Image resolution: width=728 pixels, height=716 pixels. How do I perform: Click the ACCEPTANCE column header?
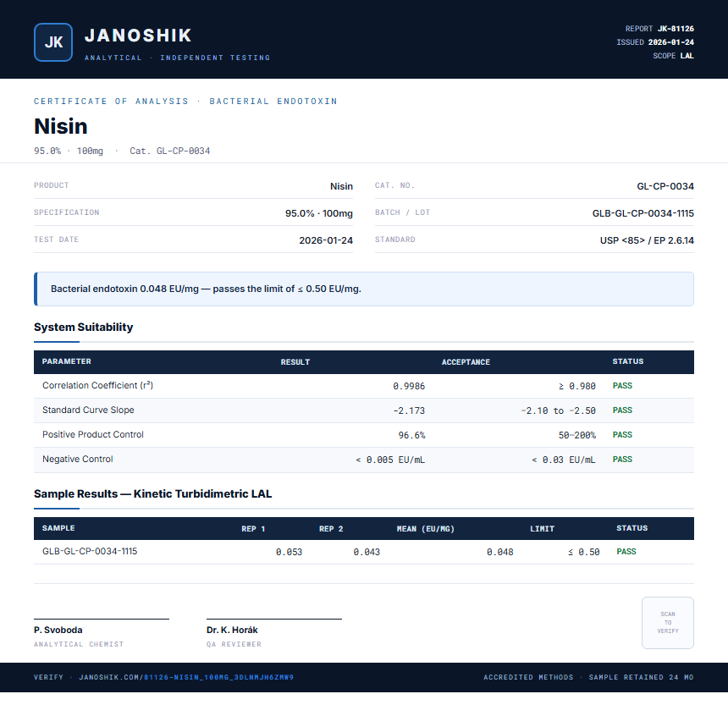466,361
